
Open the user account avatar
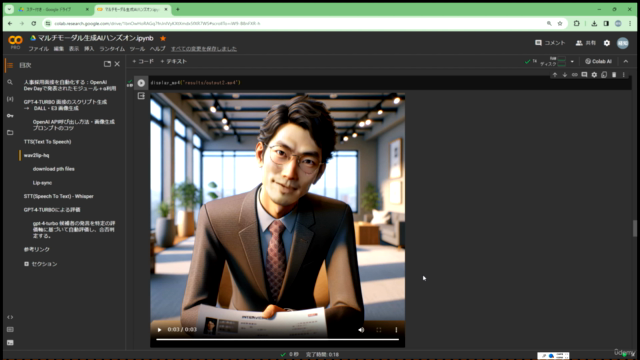click(622, 43)
